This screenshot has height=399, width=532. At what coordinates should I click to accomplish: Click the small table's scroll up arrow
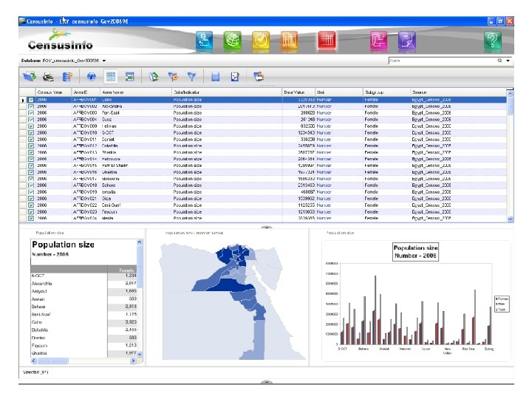point(140,242)
